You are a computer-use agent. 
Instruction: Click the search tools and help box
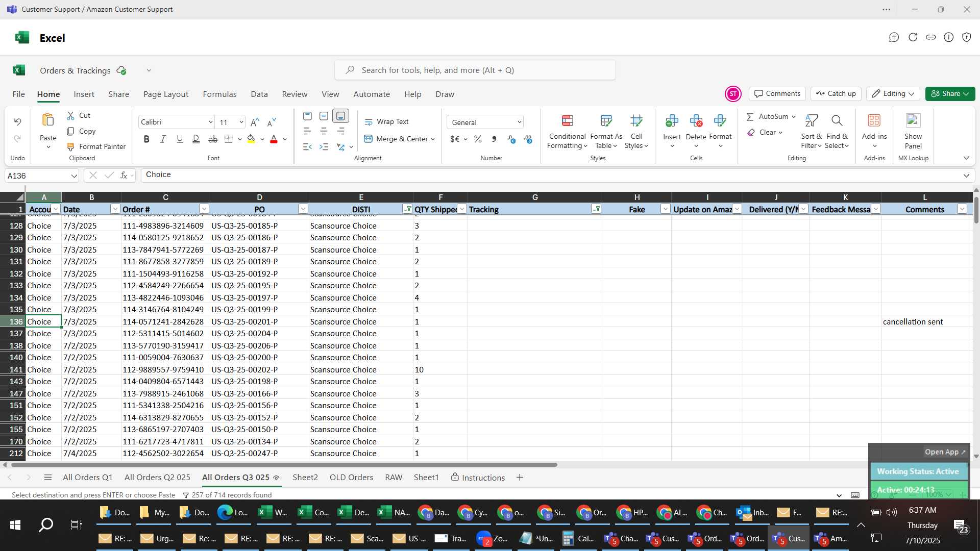(475, 70)
